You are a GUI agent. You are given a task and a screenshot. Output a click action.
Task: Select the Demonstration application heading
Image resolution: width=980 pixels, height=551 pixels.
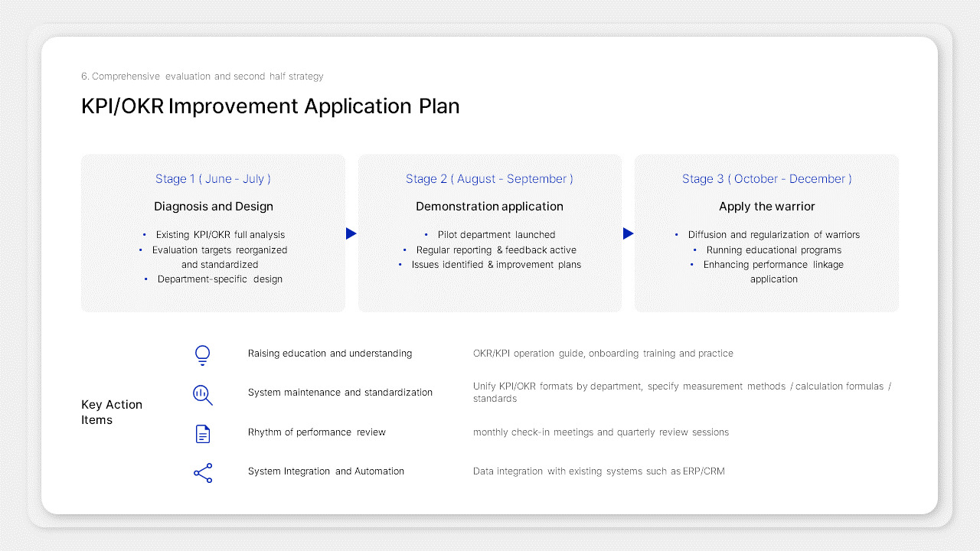[x=489, y=206]
